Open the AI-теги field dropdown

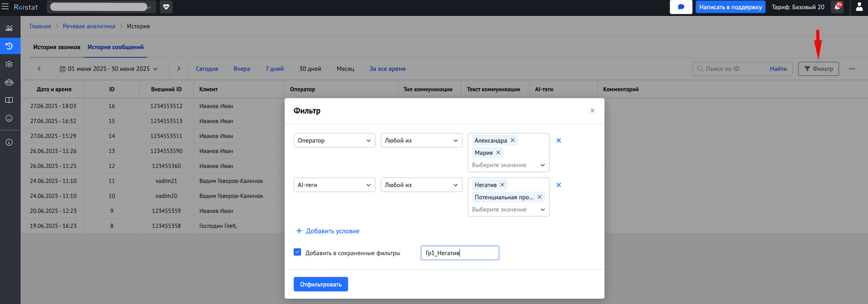334,185
